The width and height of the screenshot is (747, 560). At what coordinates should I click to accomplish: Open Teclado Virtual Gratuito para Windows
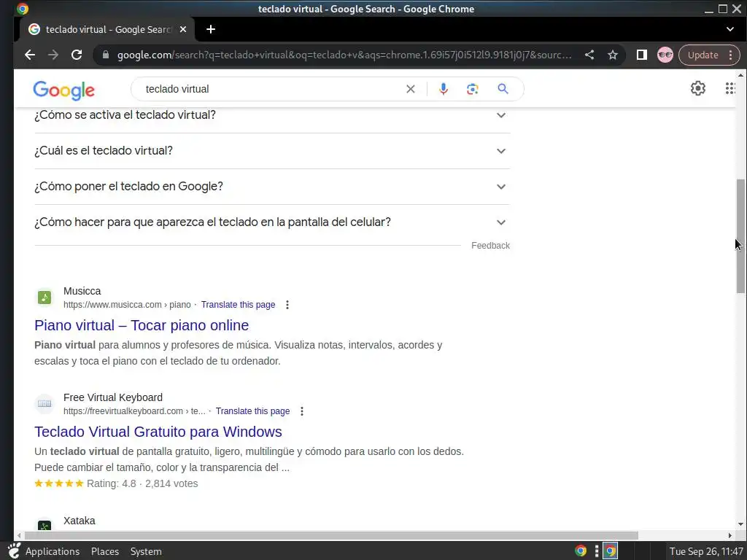(x=158, y=432)
